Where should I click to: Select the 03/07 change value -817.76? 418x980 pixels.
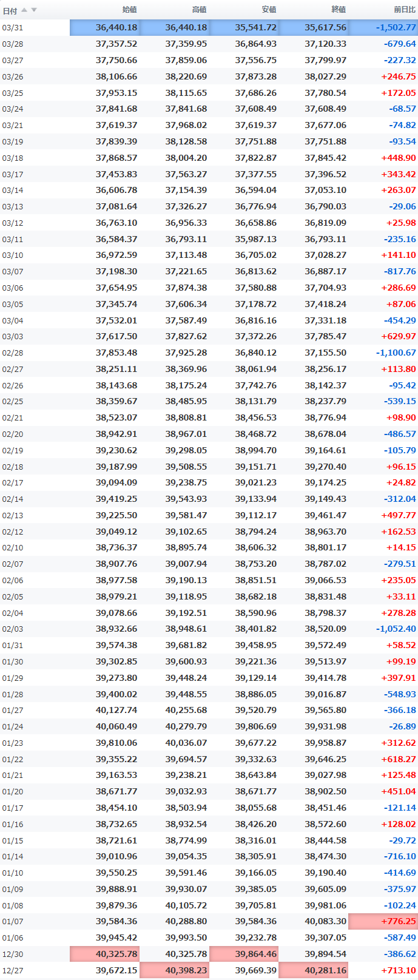tap(400, 271)
